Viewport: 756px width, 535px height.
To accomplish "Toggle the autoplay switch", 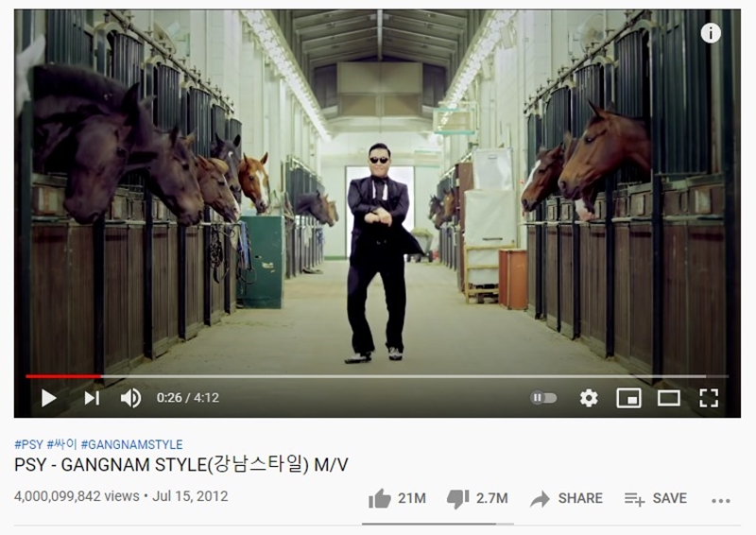I will tap(543, 398).
